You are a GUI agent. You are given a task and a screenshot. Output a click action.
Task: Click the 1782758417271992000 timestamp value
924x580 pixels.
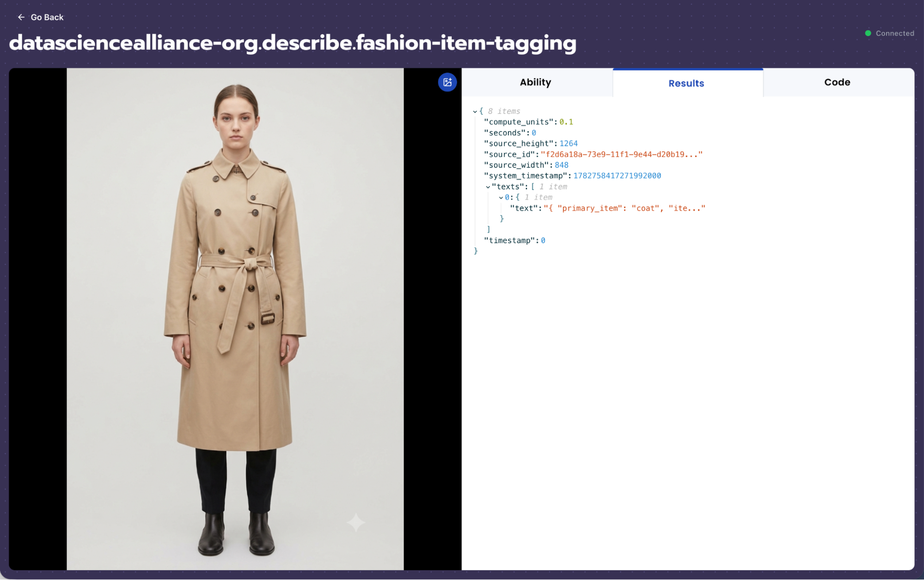click(617, 176)
